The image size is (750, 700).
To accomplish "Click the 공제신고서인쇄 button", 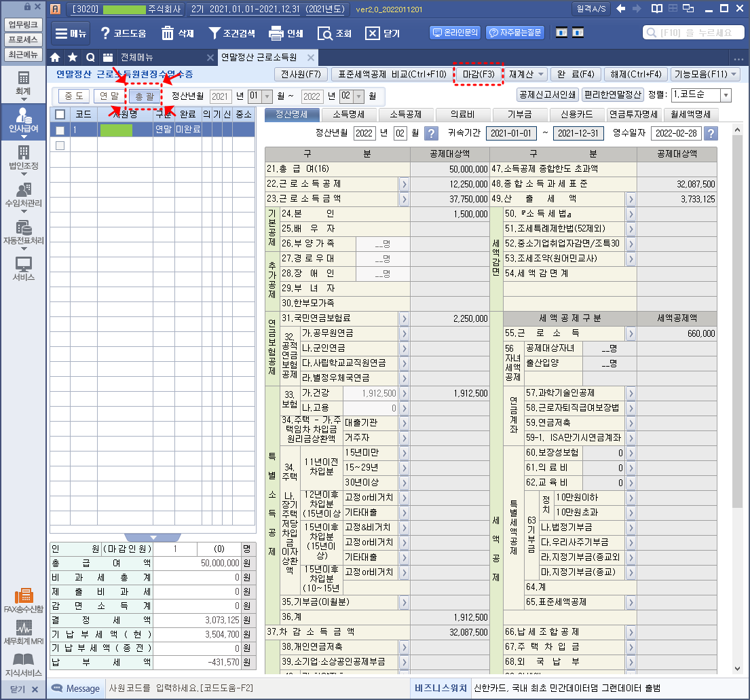I will 548,95.
